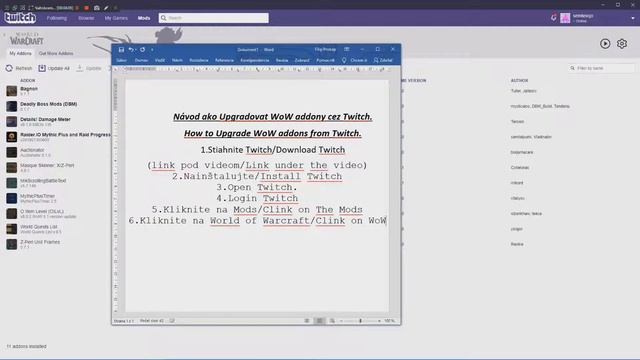The height and width of the screenshot is (360, 640).
Task: Click the Deadly Boss Mods addon icon
Action: point(11,106)
